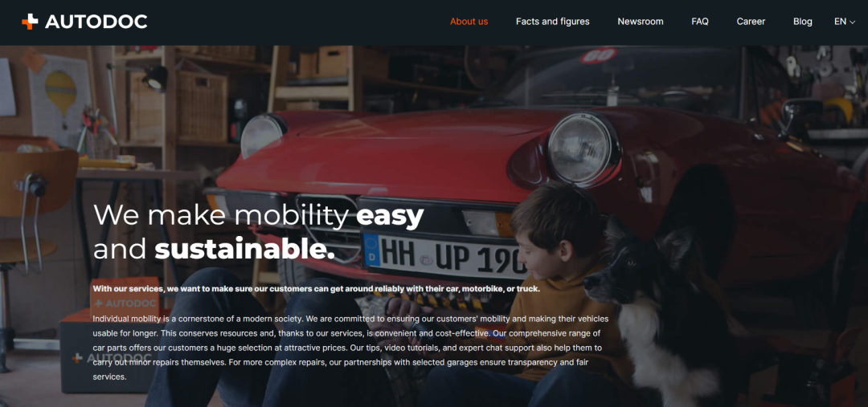868x407 pixels.
Task: Click the number 60 sticker on the windshield
Action: [598, 55]
